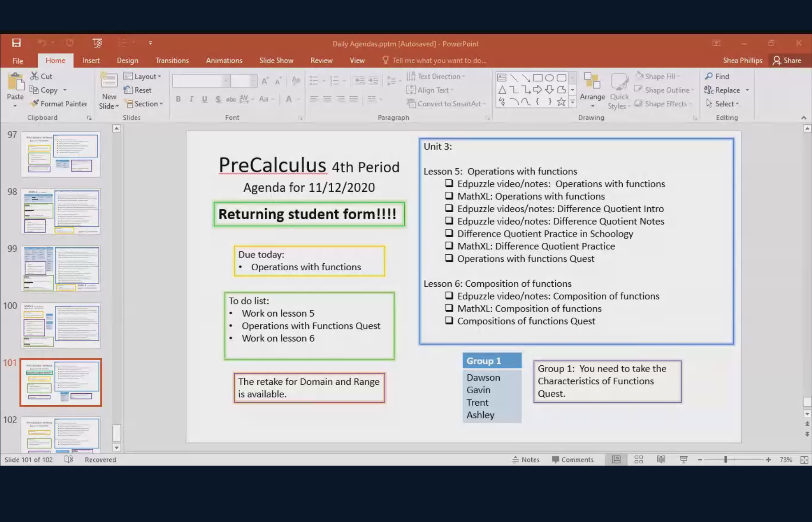Insert a rectangle shape from gallery
Viewport: 812px width, 522px height.
click(537, 77)
